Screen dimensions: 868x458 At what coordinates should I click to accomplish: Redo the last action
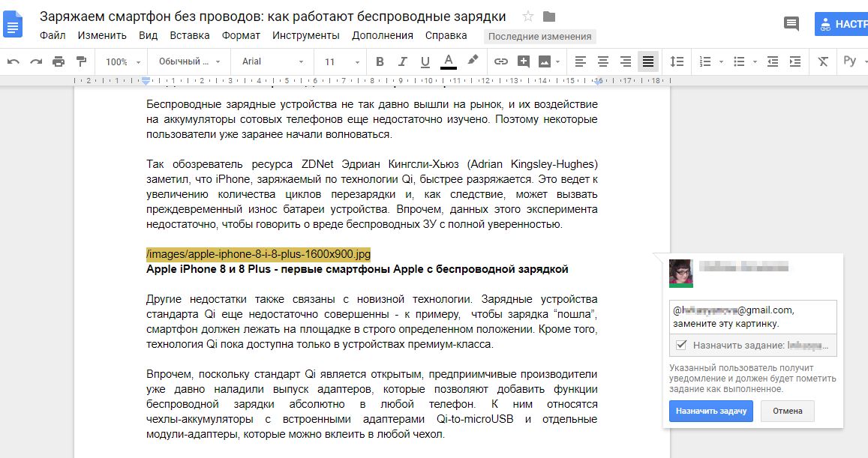tap(36, 61)
